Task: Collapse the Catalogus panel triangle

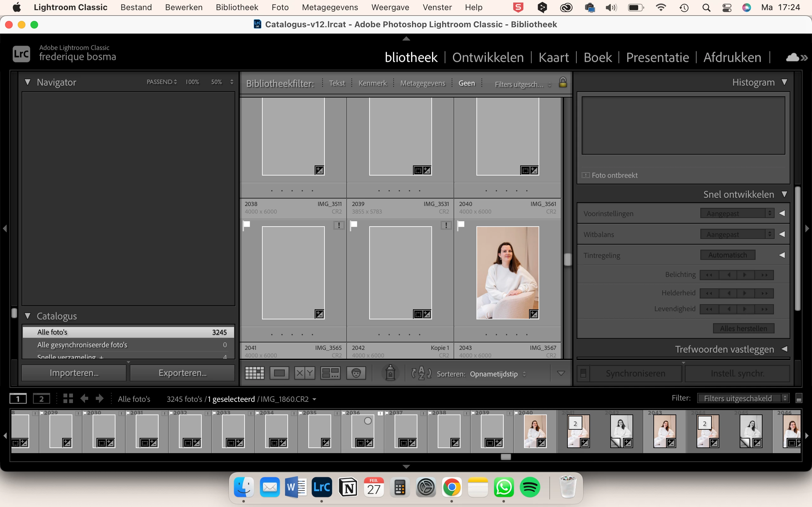Action: tap(28, 316)
